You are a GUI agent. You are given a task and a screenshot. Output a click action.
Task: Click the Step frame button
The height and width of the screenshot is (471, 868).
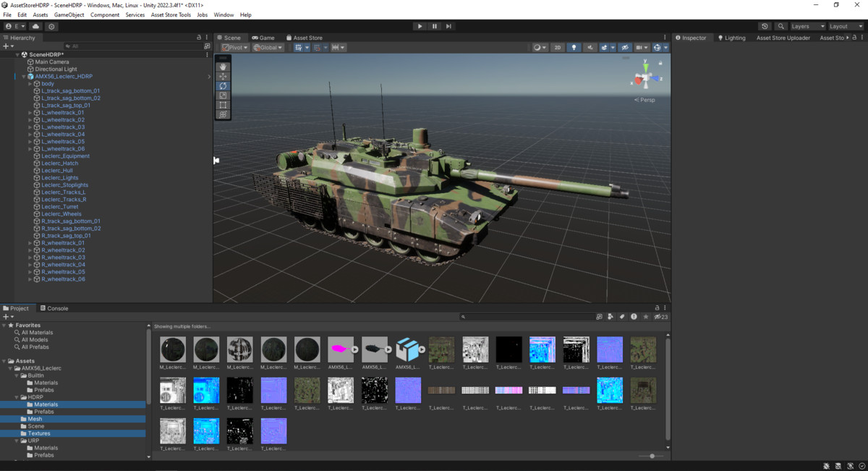point(448,26)
